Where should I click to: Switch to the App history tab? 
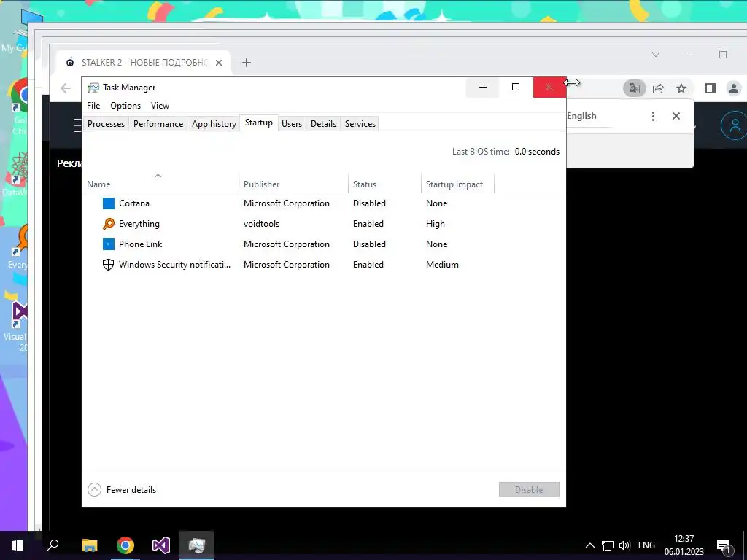[x=214, y=124]
